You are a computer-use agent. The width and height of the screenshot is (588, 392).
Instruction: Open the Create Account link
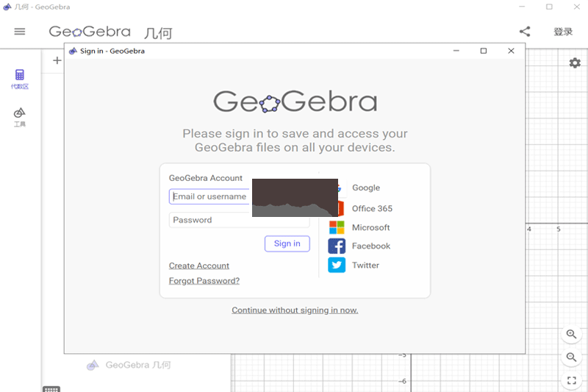coord(199,266)
